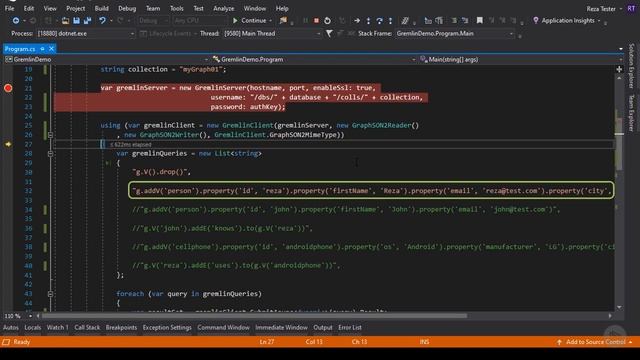Click the Open File folder icon
Viewport: 640px width, 360px height.
[x=65, y=20]
